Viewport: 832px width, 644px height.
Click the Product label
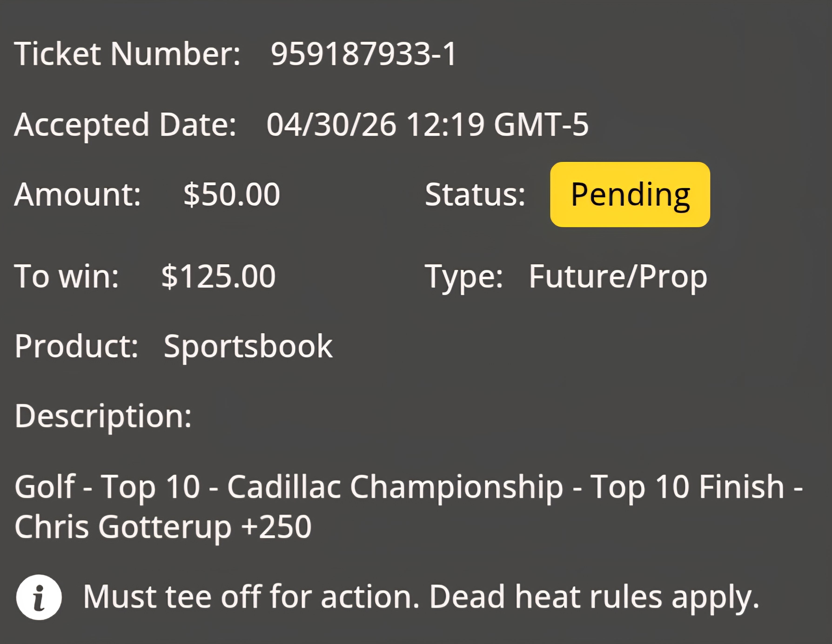(77, 347)
